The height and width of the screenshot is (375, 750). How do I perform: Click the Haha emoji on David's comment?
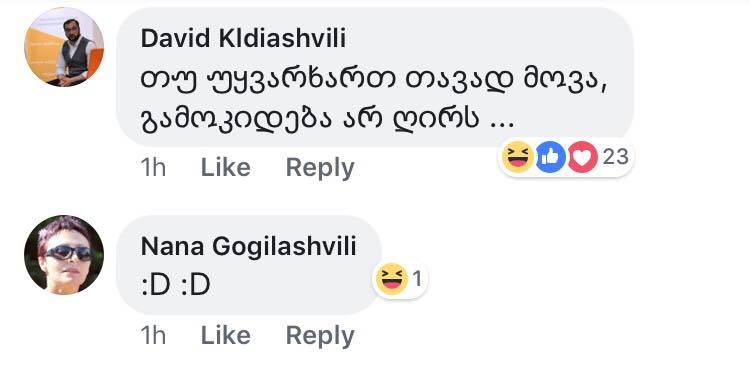[x=518, y=157]
